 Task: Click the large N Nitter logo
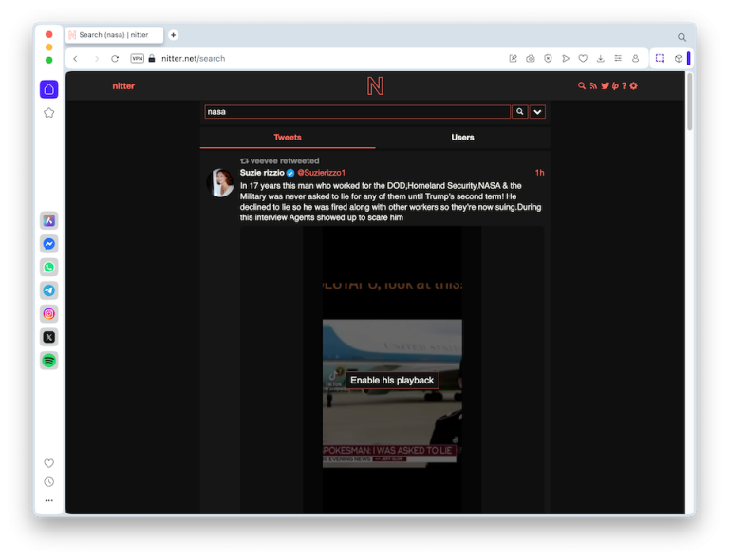(375, 86)
